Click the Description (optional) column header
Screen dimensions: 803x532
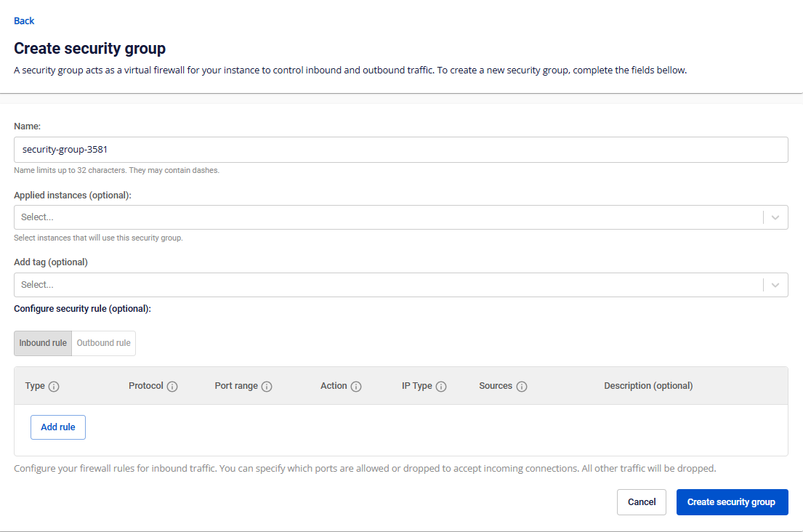(x=648, y=386)
